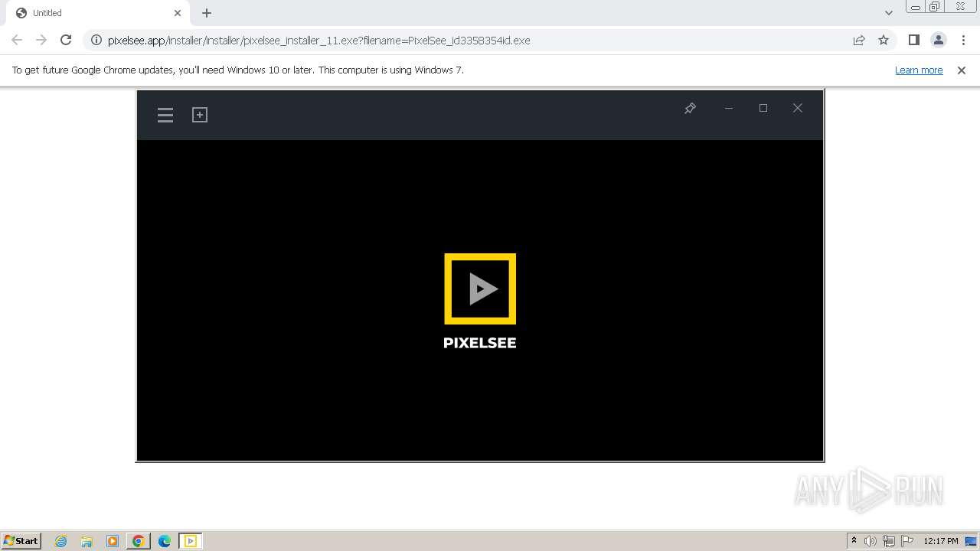The width and height of the screenshot is (980, 551).
Task: Share this page icon
Action: click(859, 41)
